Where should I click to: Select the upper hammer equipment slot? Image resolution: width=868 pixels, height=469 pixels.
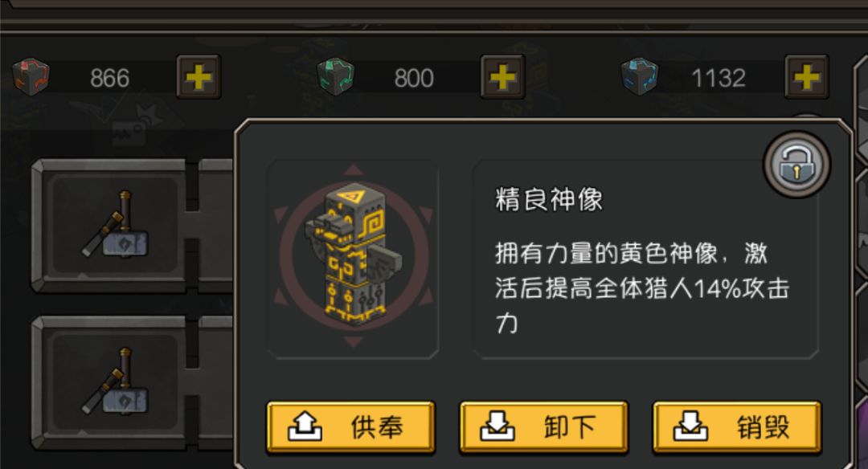point(115,226)
